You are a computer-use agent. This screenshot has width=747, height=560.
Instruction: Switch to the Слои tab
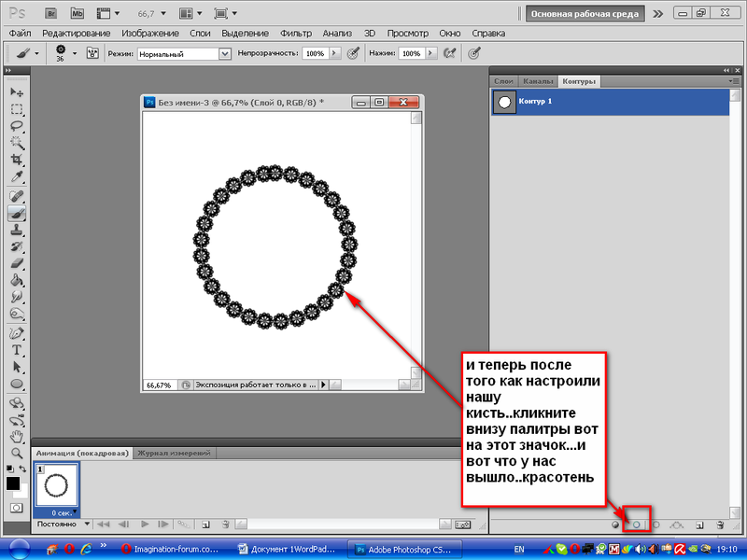tap(503, 81)
